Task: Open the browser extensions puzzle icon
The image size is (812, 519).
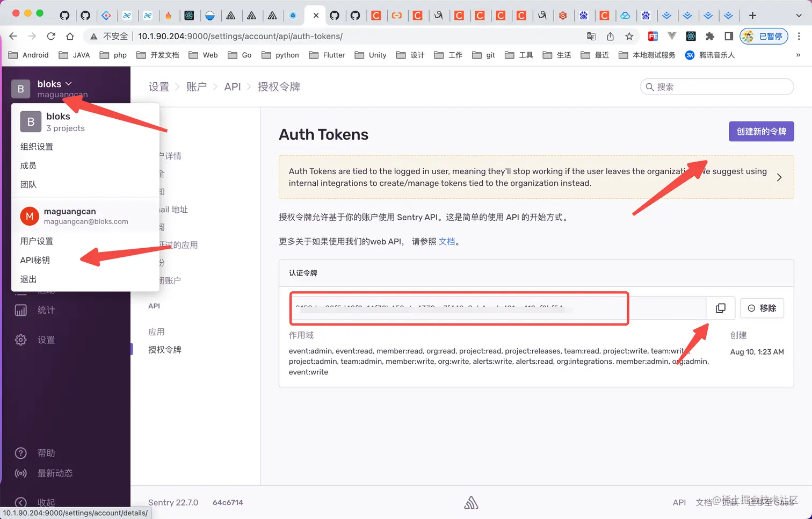Action: point(710,36)
